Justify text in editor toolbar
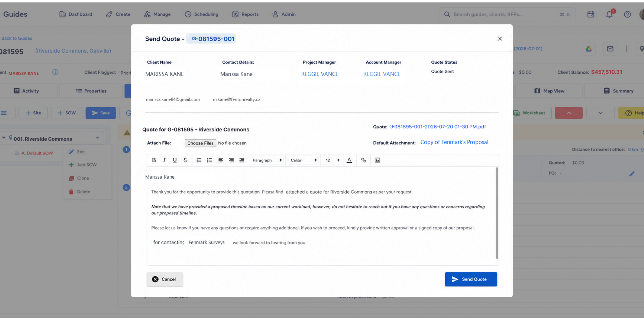The width and height of the screenshot is (644, 318). [x=242, y=160]
